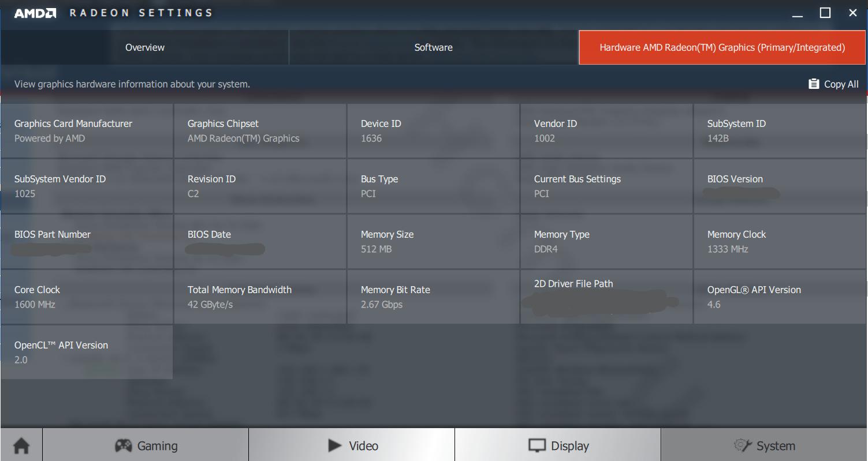Click the Vendor ID label
This screenshot has width=868, height=461.
pos(556,123)
